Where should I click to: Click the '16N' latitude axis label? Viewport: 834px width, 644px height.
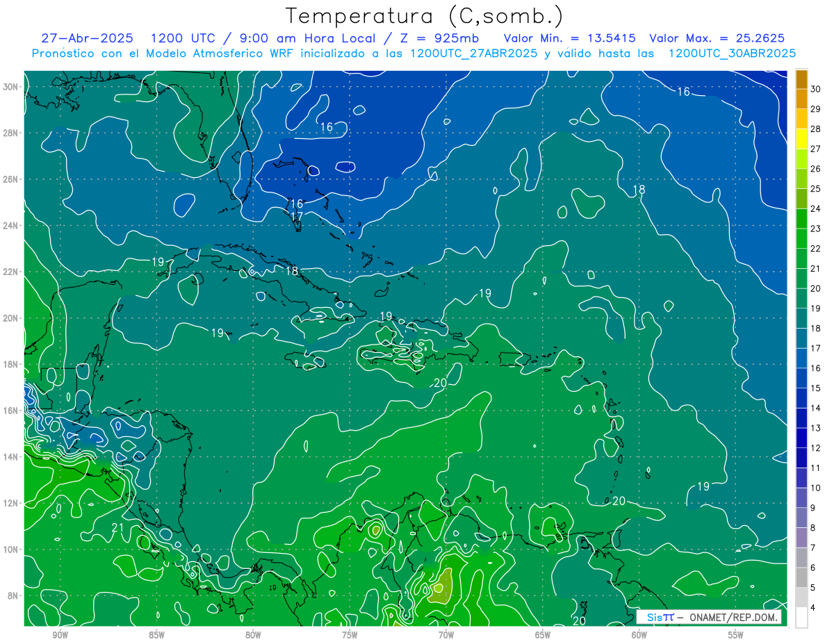pos(10,411)
